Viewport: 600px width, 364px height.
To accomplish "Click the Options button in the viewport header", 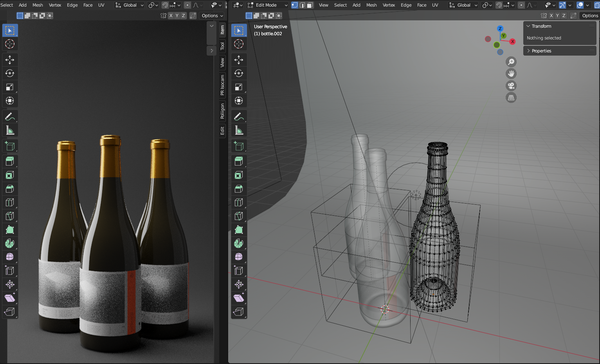I will [590, 16].
